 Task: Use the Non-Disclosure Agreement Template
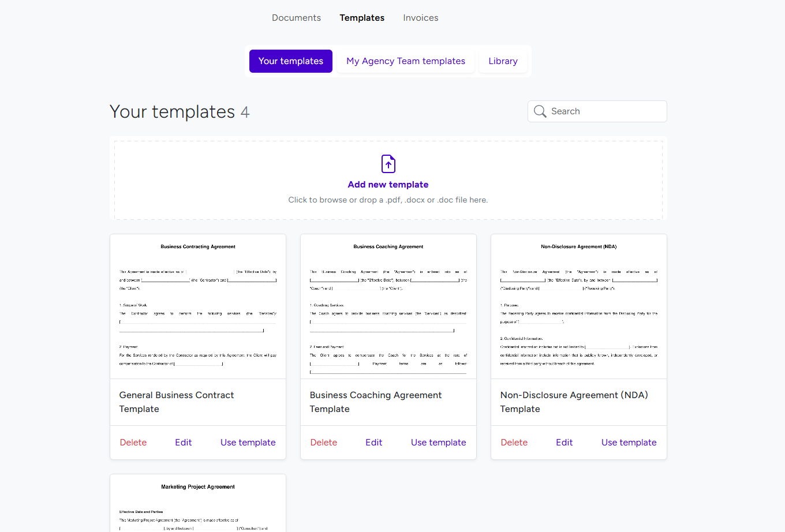click(629, 442)
